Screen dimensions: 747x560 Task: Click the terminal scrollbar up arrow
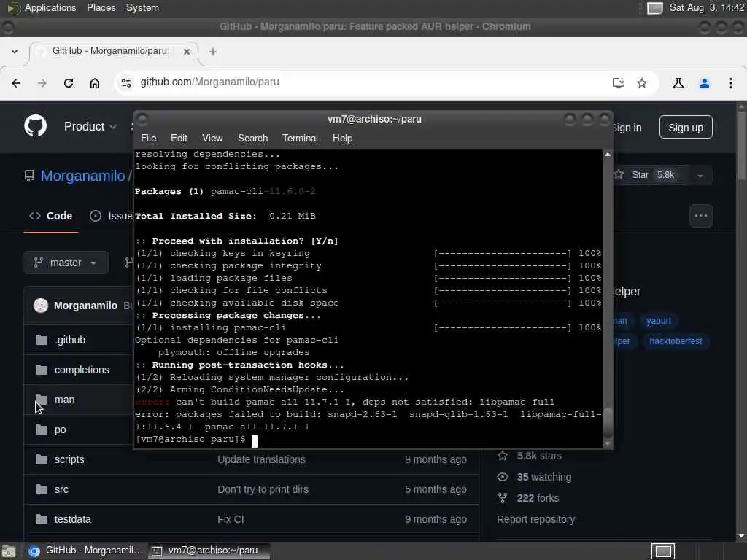pyautogui.click(x=608, y=155)
